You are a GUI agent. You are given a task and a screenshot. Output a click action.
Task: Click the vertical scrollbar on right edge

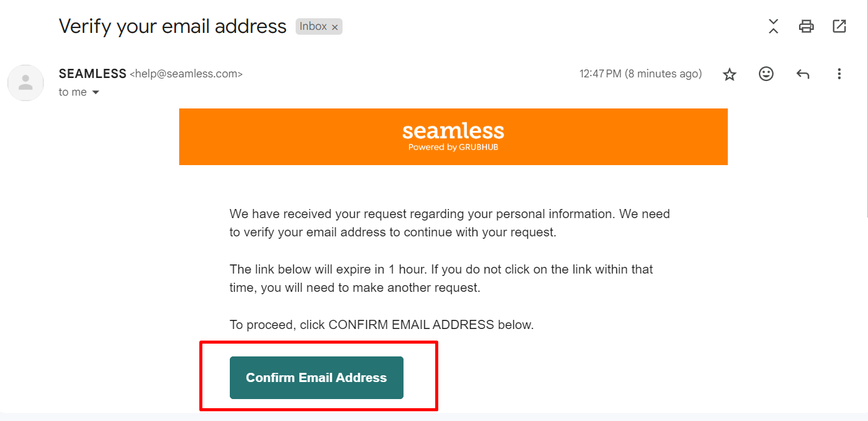point(866,110)
